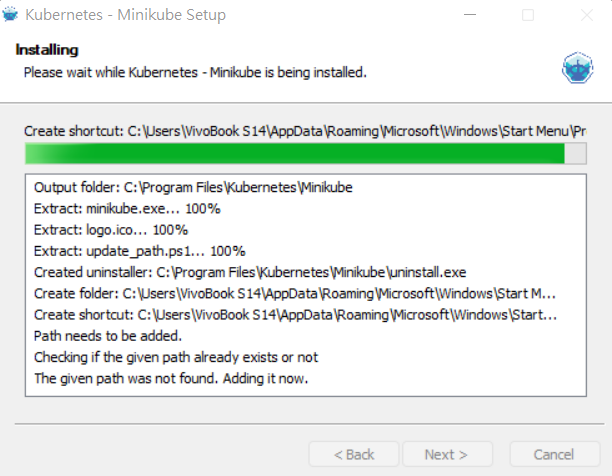Click the 'Extract: update_path.ps1... 100%' entry
The width and height of the screenshot is (612, 476).
click(139, 250)
